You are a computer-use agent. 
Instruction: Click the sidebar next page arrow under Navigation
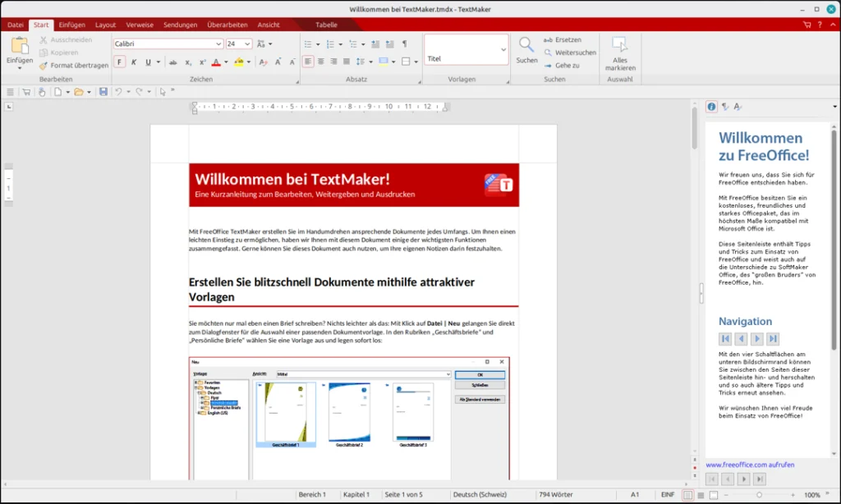(x=756, y=339)
